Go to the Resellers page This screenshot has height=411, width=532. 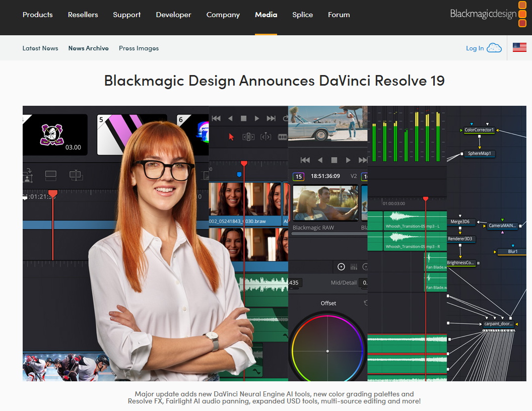pos(83,15)
